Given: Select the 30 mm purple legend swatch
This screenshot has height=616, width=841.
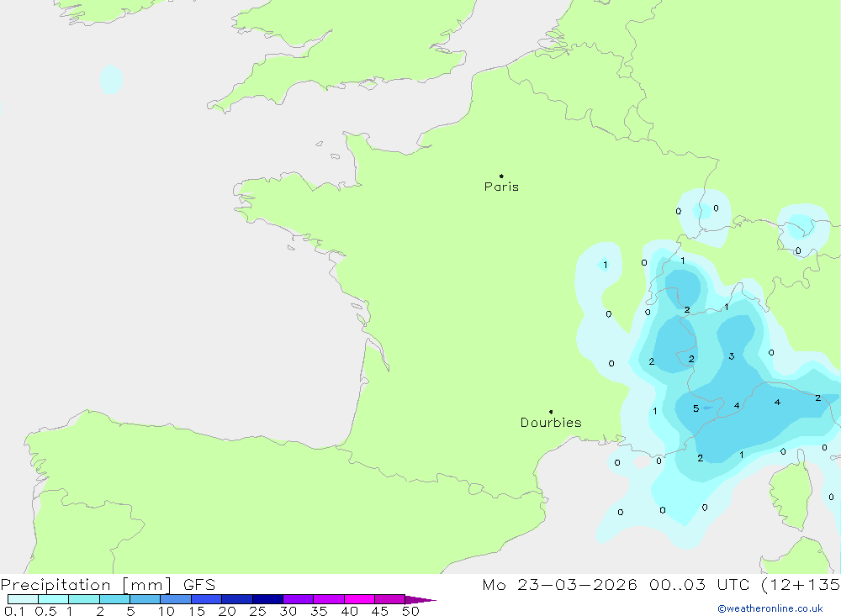Looking at the screenshot, I should [298, 599].
